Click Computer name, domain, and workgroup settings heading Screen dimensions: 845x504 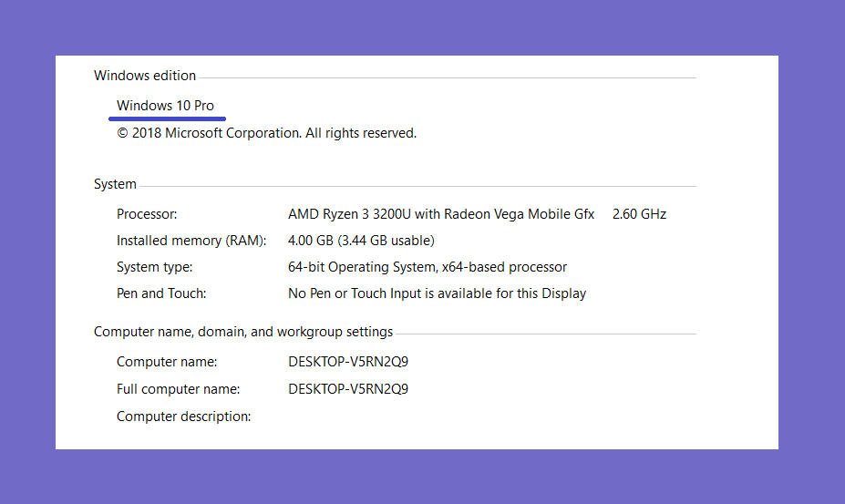(x=243, y=332)
